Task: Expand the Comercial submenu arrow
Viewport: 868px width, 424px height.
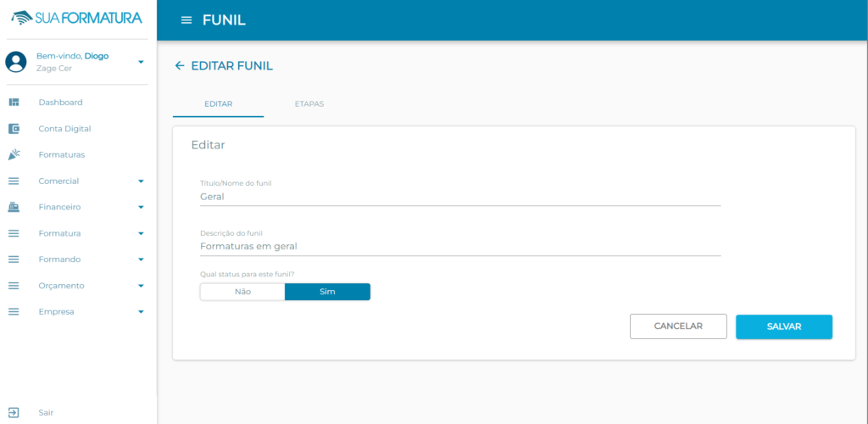Action: 141,181
